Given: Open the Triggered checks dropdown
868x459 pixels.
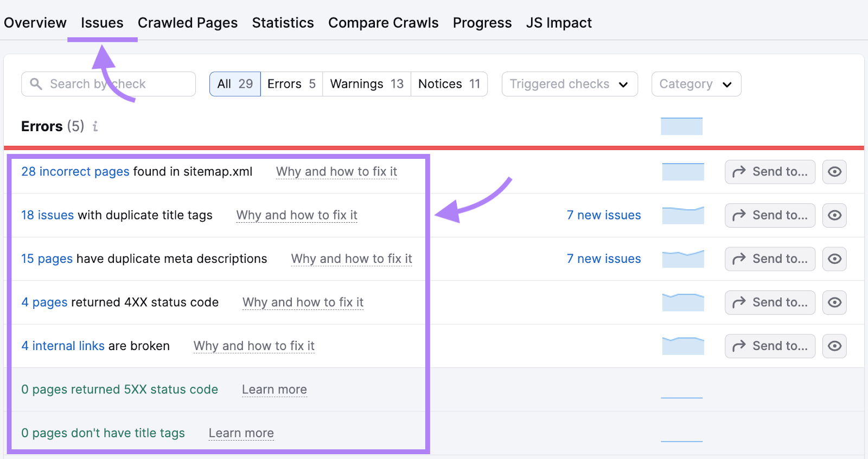Looking at the screenshot, I should click(x=569, y=84).
